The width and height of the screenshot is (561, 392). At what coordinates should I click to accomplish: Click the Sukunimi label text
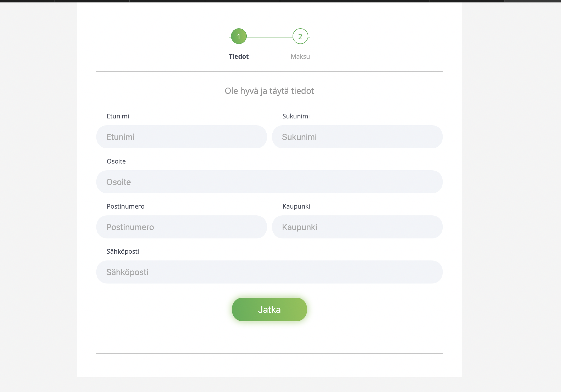pyautogui.click(x=296, y=116)
